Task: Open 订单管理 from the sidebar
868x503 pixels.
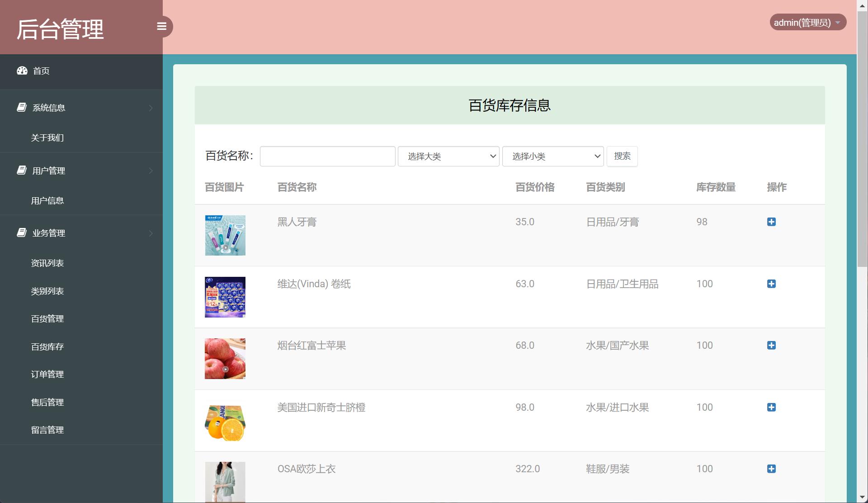Action: pyautogui.click(x=47, y=374)
